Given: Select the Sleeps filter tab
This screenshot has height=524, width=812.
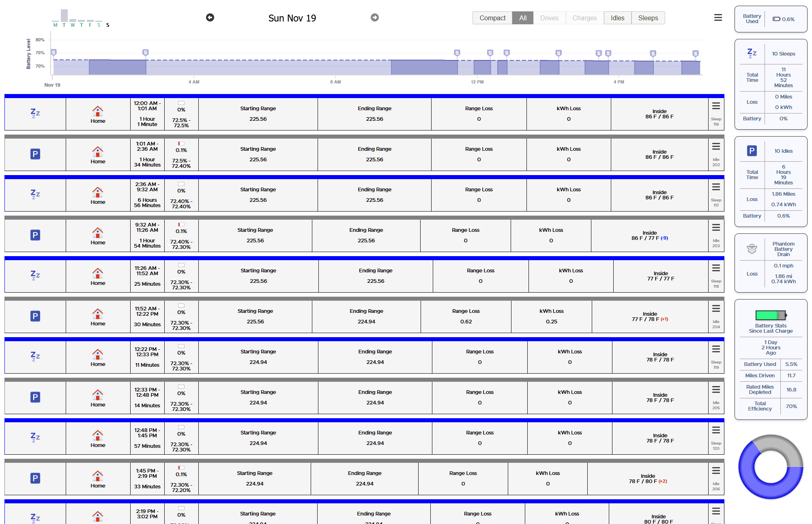Looking at the screenshot, I should [x=648, y=18].
